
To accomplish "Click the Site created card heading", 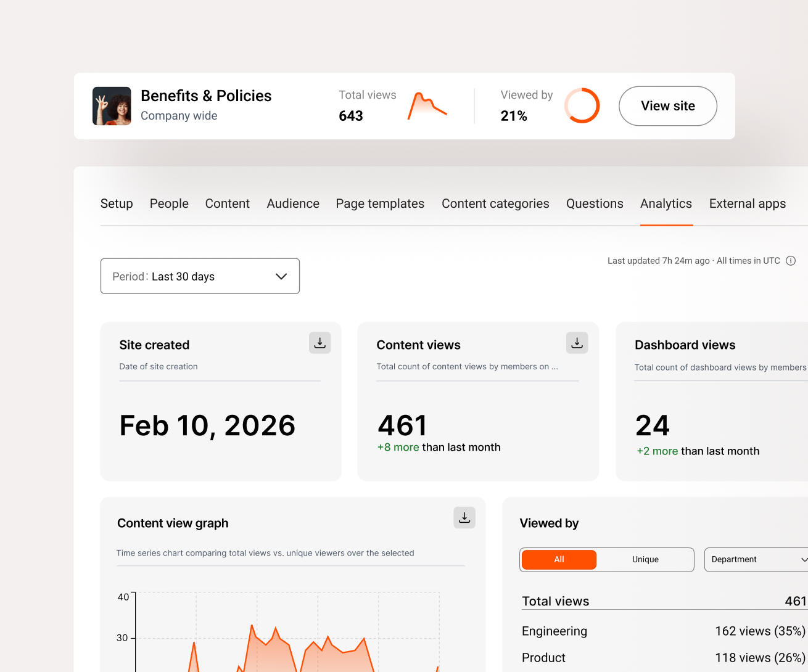I will tap(154, 345).
